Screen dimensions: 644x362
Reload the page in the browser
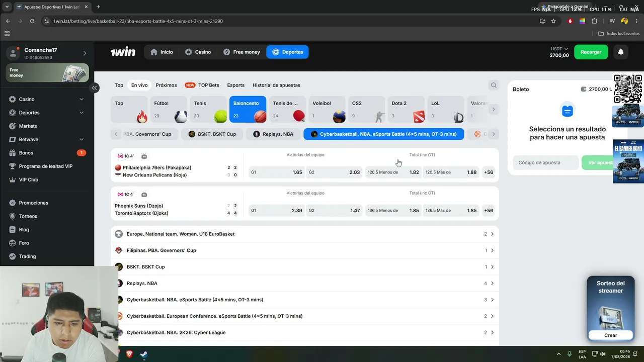click(32, 21)
